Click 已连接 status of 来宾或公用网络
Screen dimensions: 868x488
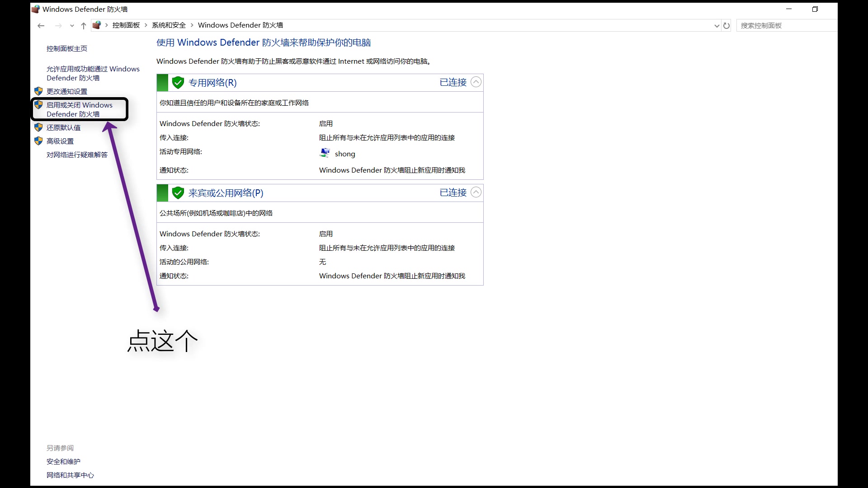[453, 192]
